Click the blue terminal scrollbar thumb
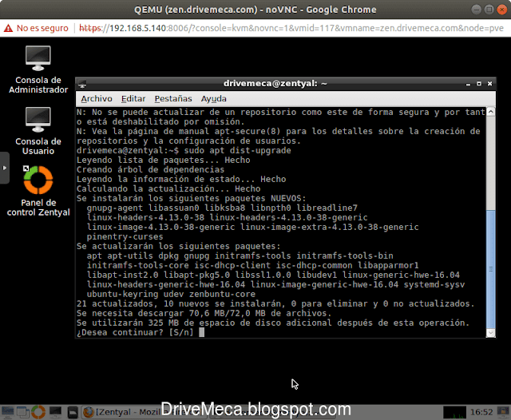The width and height of the screenshot is (511, 420). pos(490,269)
